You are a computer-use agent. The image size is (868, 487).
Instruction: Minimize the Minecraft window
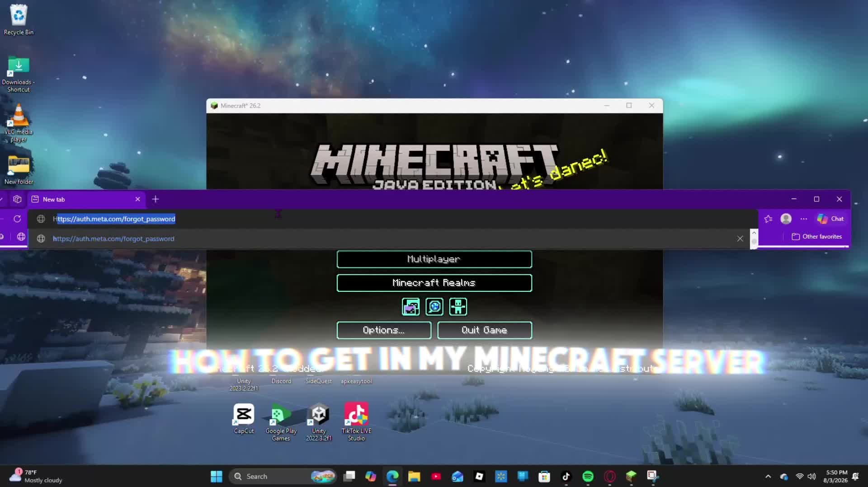(x=607, y=105)
